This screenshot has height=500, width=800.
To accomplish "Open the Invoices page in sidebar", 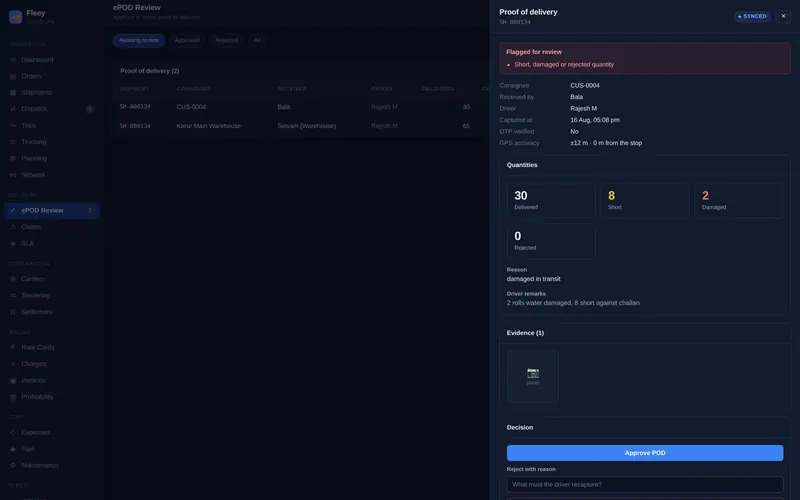I will pos(51,381).
